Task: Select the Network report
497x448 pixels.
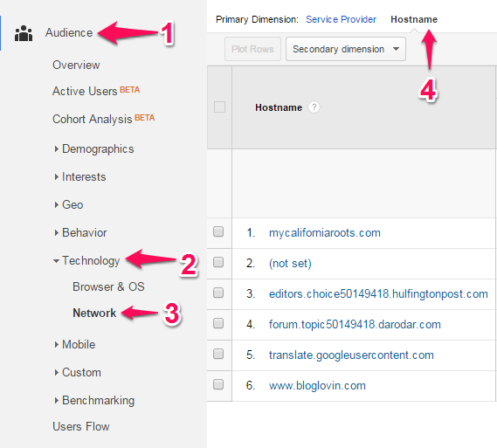Action: coord(94,313)
